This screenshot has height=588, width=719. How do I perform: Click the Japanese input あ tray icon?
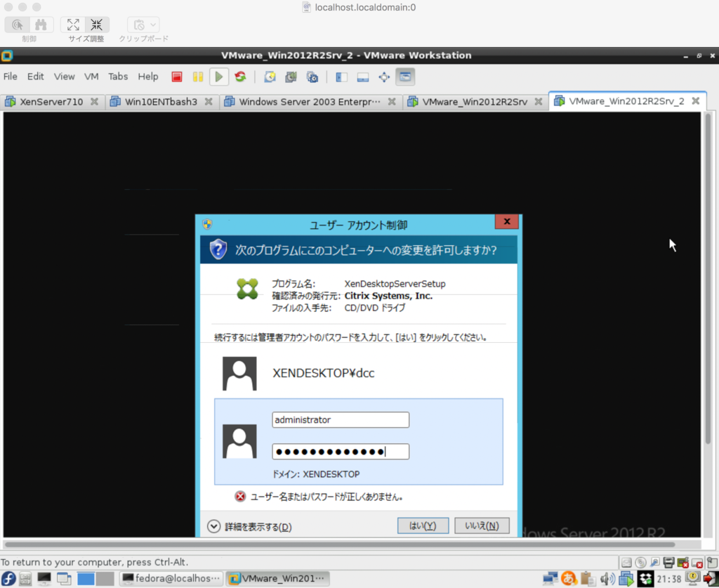pyautogui.click(x=569, y=579)
